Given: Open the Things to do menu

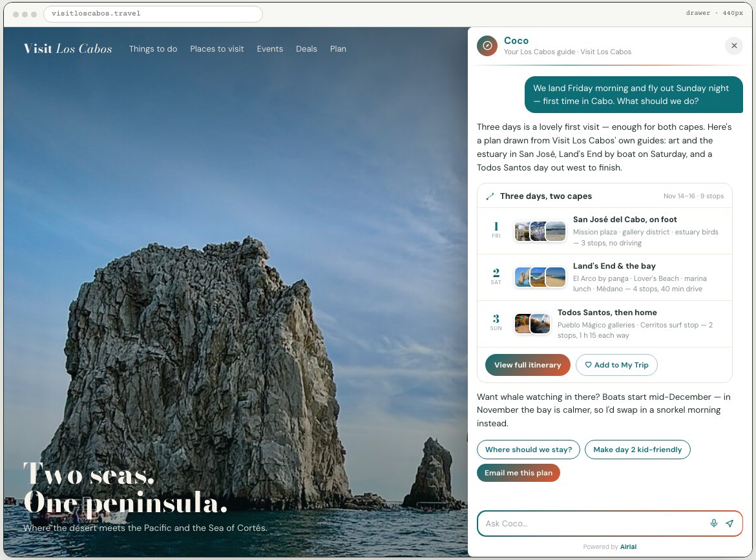Looking at the screenshot, I should click(153, 48).
